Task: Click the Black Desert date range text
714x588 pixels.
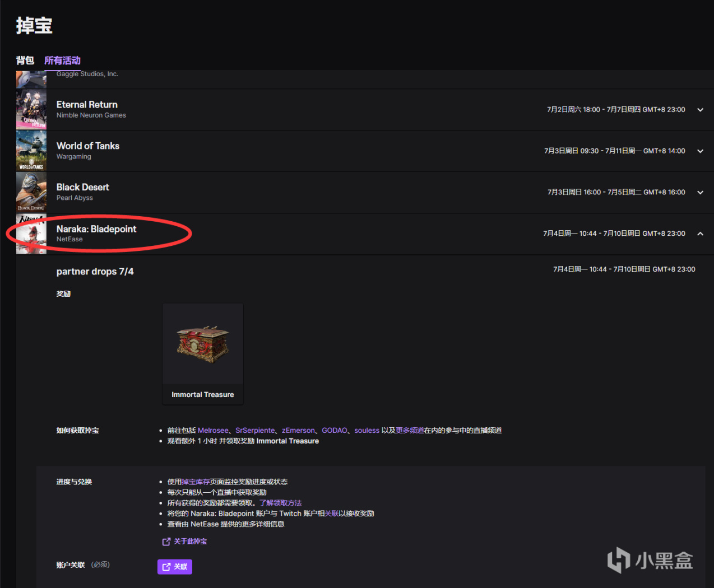Action: pyautogui.click(x=616, y=192)
